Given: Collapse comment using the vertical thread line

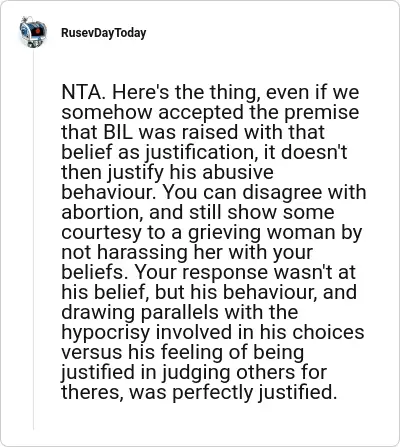Looking at the screenshot, I should (33, 239).
